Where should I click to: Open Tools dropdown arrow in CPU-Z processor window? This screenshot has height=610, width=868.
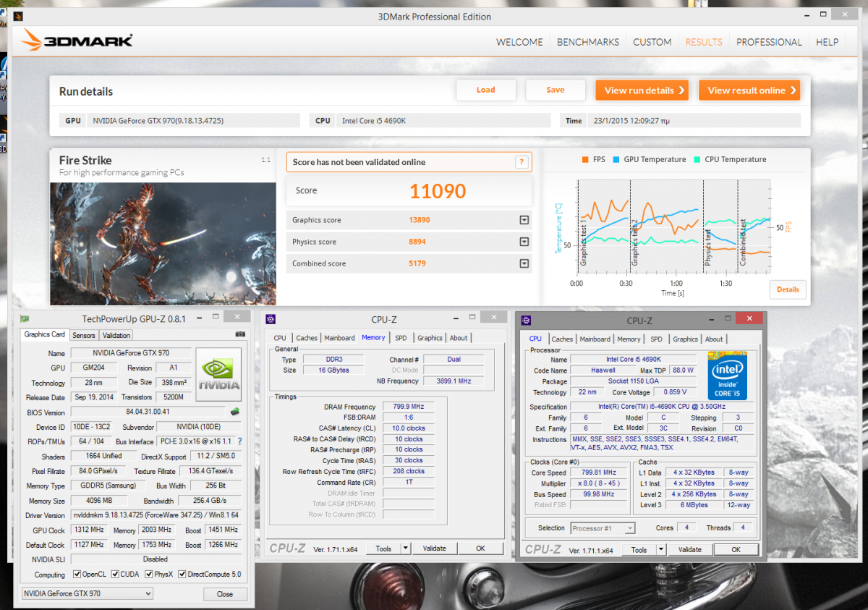660,550
